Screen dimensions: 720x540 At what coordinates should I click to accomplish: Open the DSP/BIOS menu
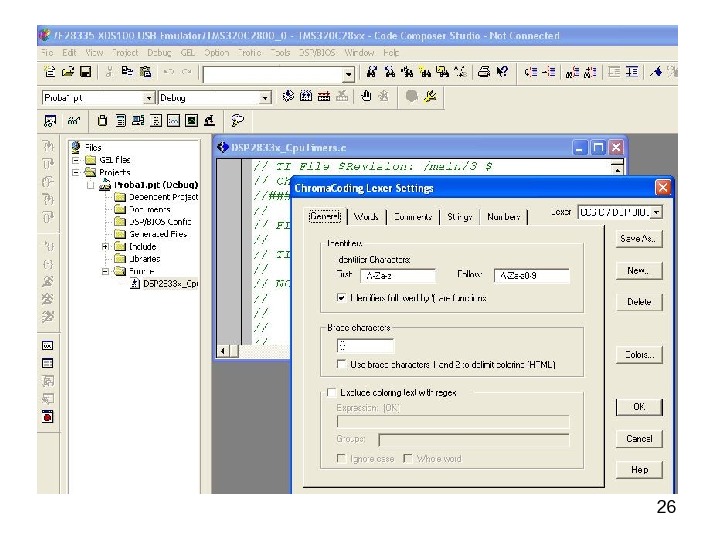tap(317, 53)
